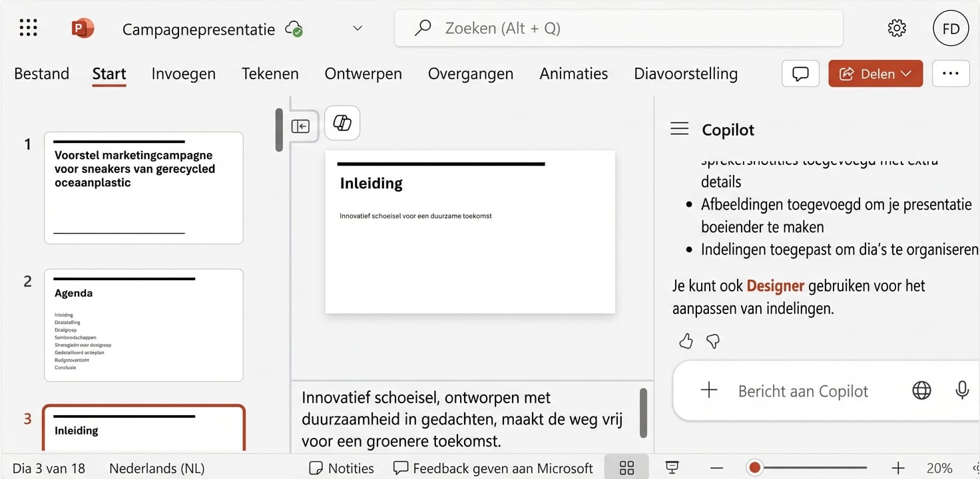The height and width of the screenshot is (479, 980).
Task: Click the globe icon in the Copilot box
Action: coord(921,391)
